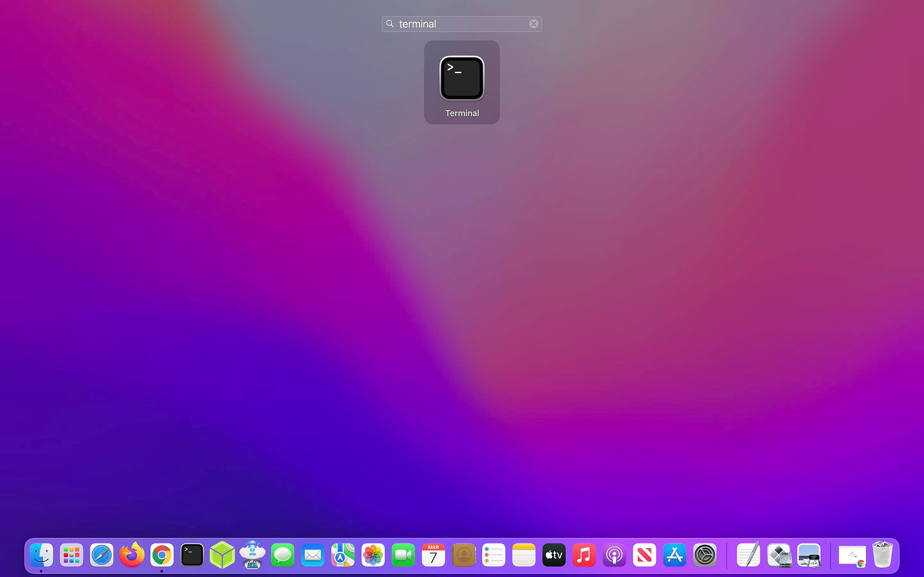Launch Safari from the Dock
This screenshot has width=924, height=577.
[x=101, y=555]
